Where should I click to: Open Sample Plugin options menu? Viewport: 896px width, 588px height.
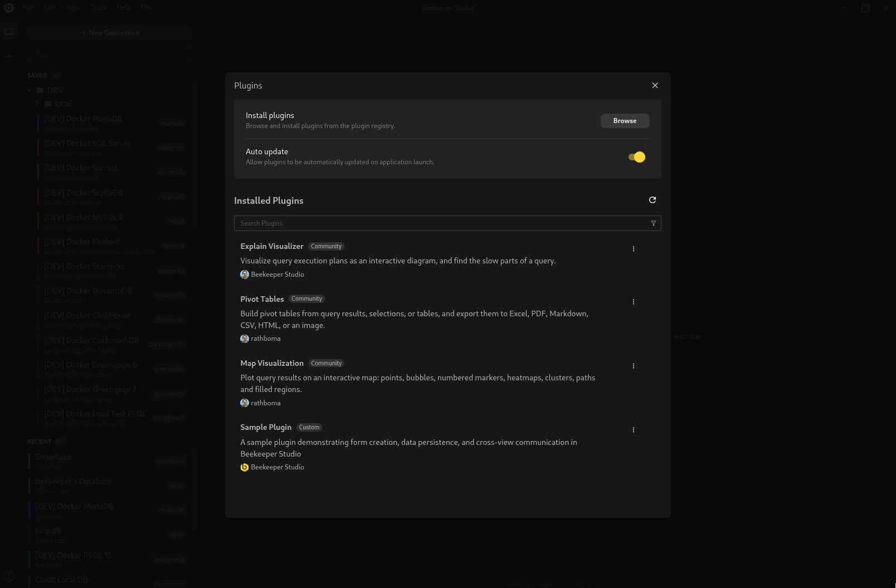pyautogui.click(x=633, y=430)
